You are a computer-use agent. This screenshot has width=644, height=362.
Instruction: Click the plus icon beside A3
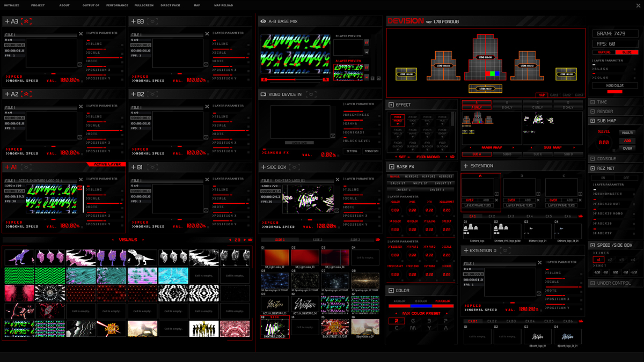(x=7, y=21)
